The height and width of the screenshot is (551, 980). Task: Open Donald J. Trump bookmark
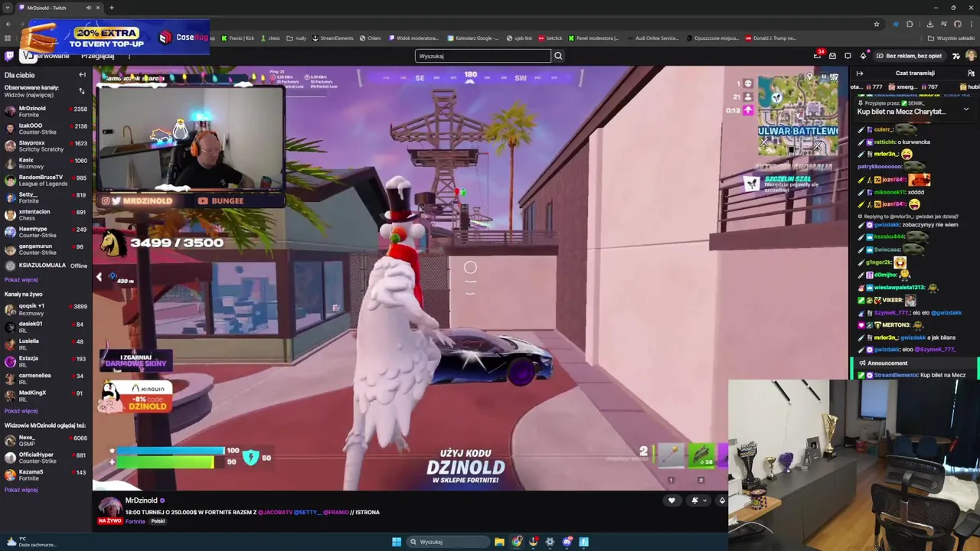coord(770,38)
